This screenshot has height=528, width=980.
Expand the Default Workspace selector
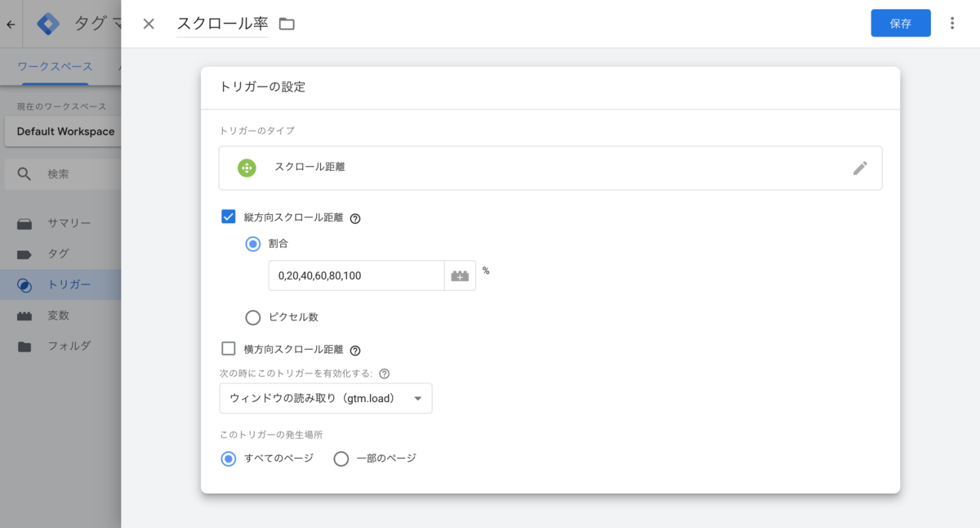(x=64, y=131)
